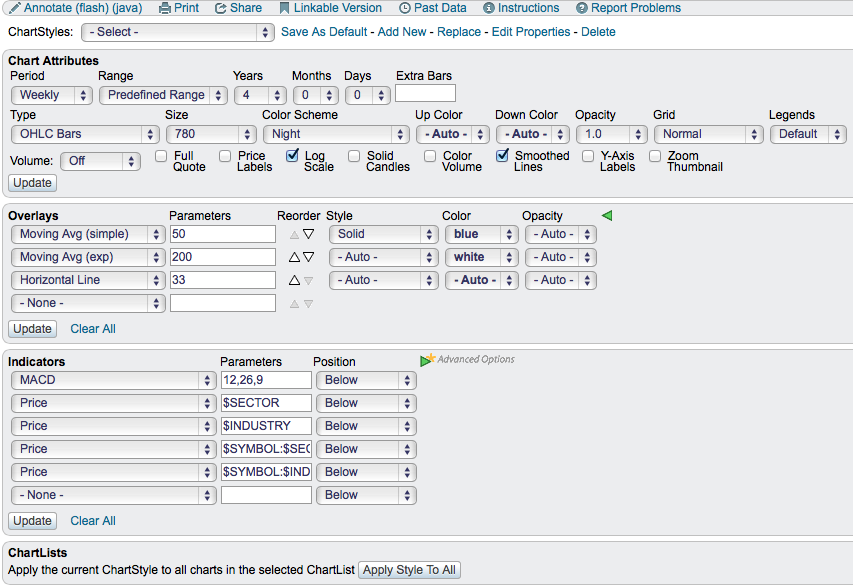Image resolution: width=853 pixels, height=585 pixels.
Task: Click the Linkable Version bookmark icon
Action: pyautogui.click(x=285, y=8)
